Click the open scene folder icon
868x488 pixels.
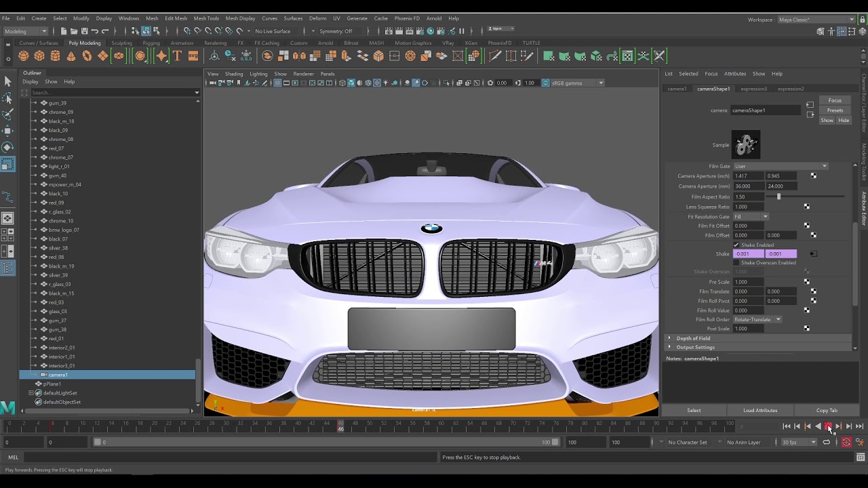74,31
